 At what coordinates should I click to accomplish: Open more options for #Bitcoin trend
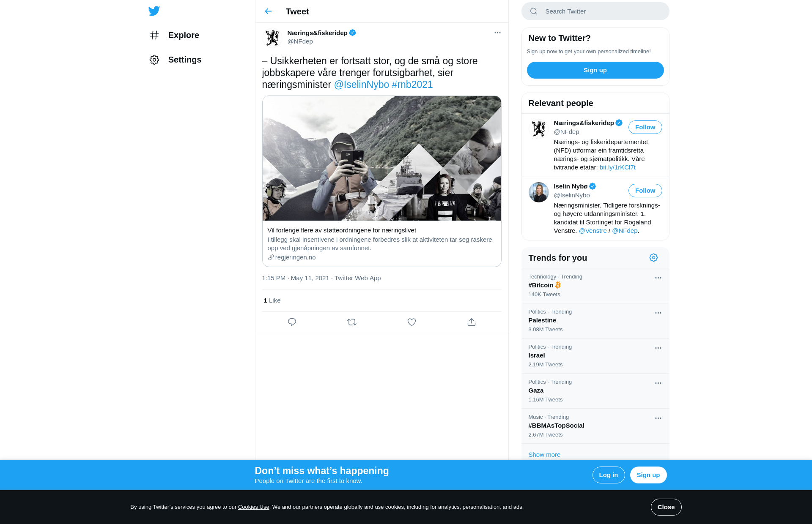click(x=658, y=278)
